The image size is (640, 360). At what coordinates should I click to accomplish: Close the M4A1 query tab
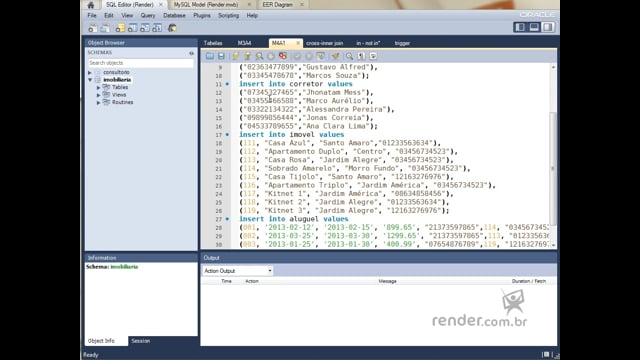(x=298, y=43)
